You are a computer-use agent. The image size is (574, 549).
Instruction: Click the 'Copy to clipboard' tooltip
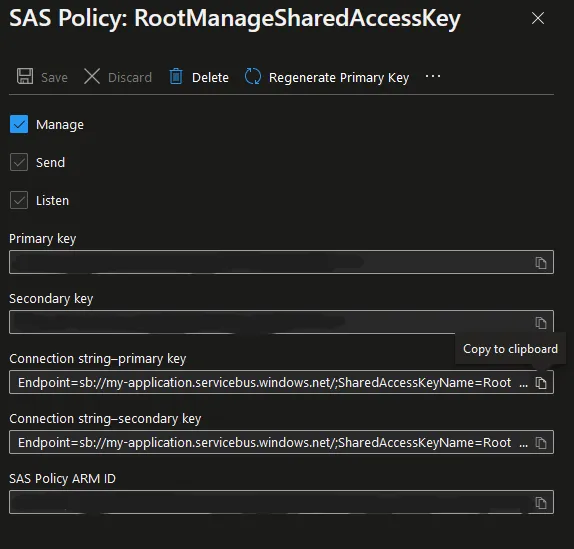coord(510,349)
